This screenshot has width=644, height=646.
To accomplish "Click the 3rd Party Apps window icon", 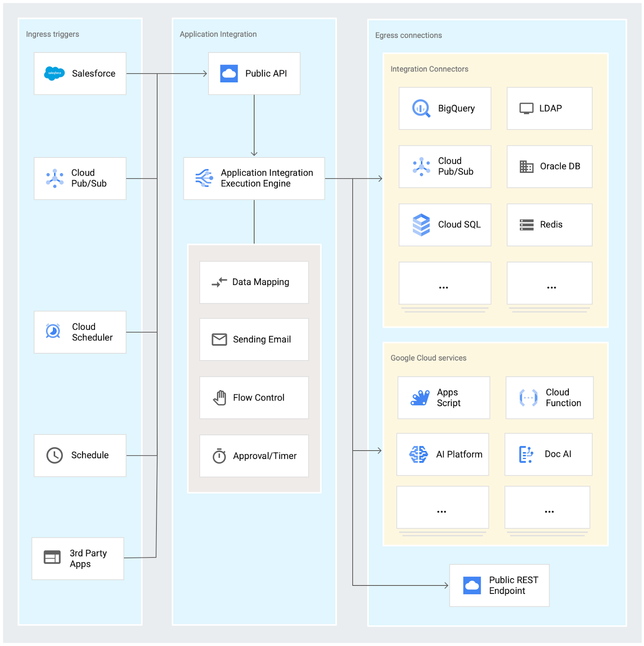I will point(52,557).
